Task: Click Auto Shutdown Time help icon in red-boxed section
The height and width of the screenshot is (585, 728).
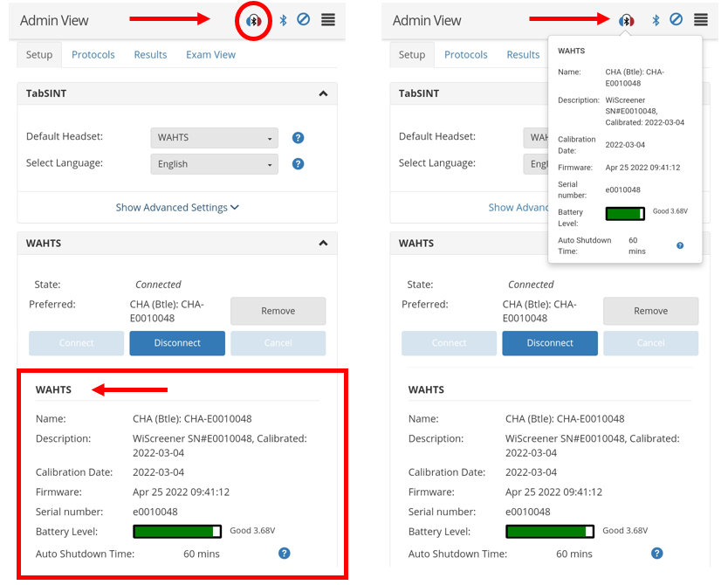Action: coord(284,554)
